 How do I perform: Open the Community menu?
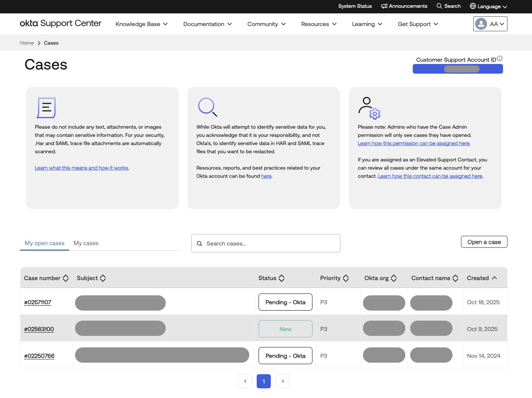(266, 24)
